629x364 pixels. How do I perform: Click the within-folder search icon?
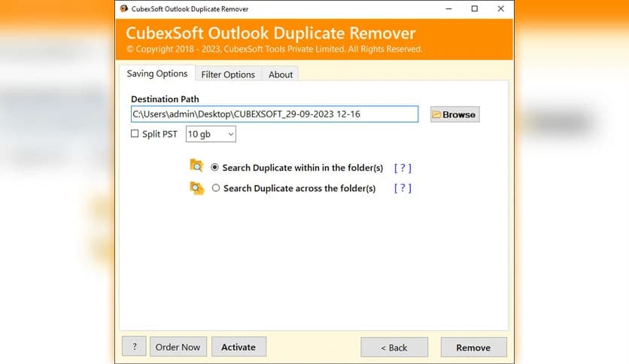pos(196,165)
